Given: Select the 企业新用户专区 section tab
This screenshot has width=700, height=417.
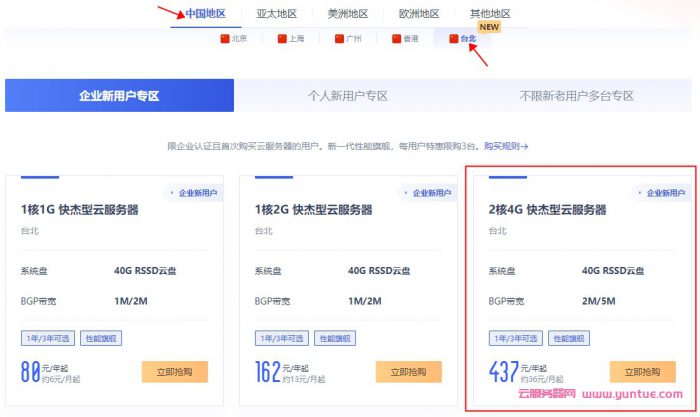Looking at the screenshot, I should [119, 96].
